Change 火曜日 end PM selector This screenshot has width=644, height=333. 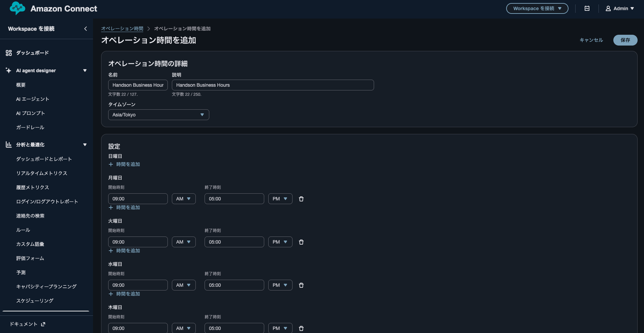[280, 242]
